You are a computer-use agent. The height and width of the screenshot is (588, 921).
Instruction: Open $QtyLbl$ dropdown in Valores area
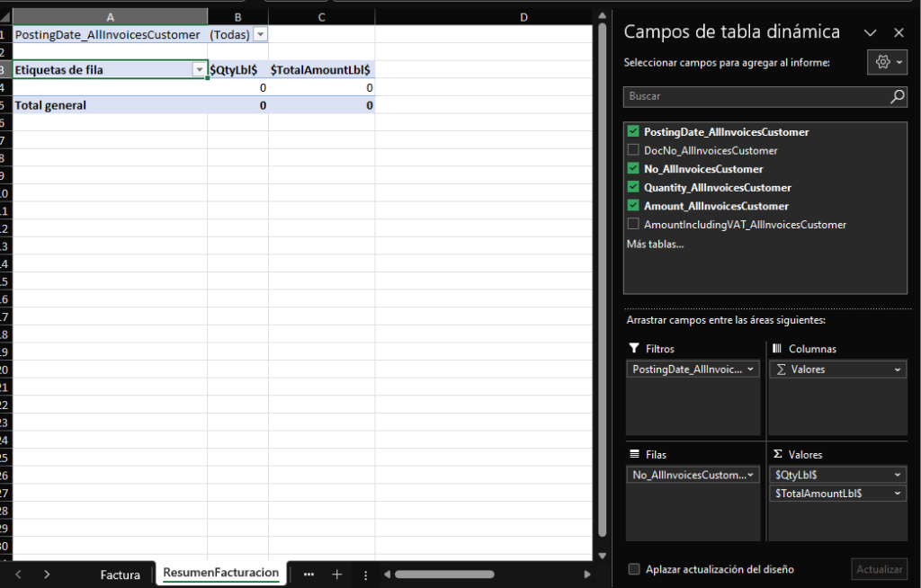pyautogui.click(x=897, y=476)
